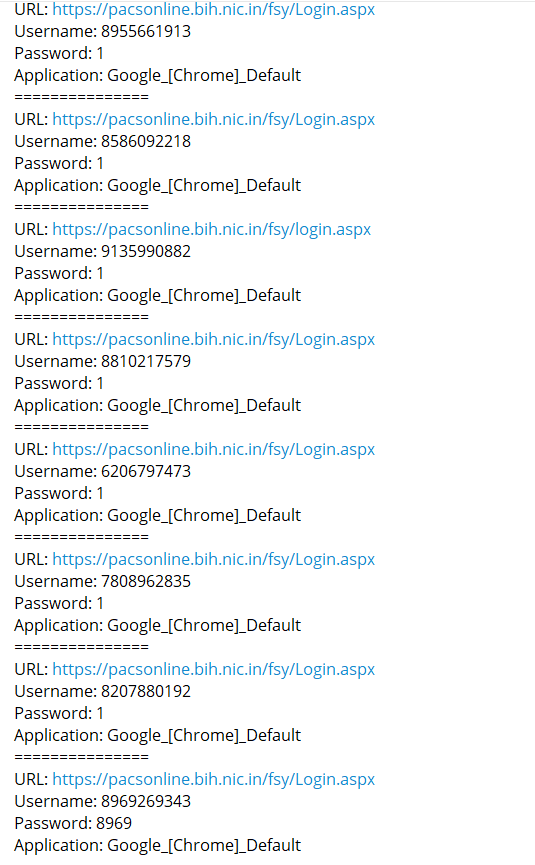Open the login link above username ending 1913

(213, 9)
